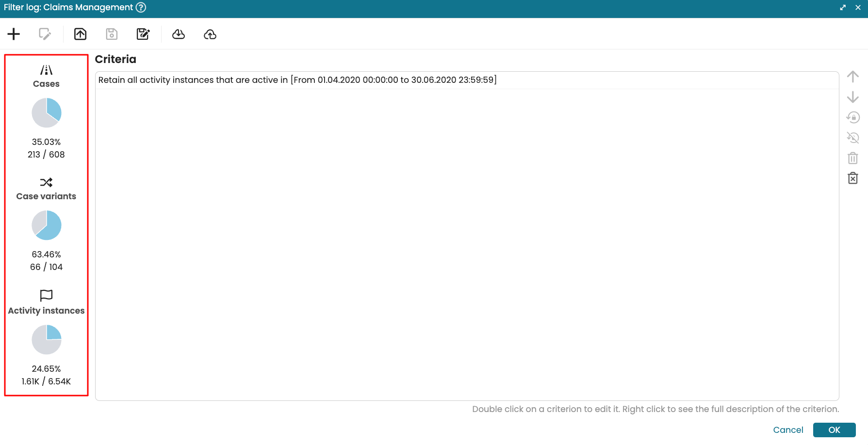Image resolution: width=868 pixels, height=445 pixels.
Task: Select the 'Retain all activity instances' criterion row
Action: pyautogui.click(x=297, y=80)
